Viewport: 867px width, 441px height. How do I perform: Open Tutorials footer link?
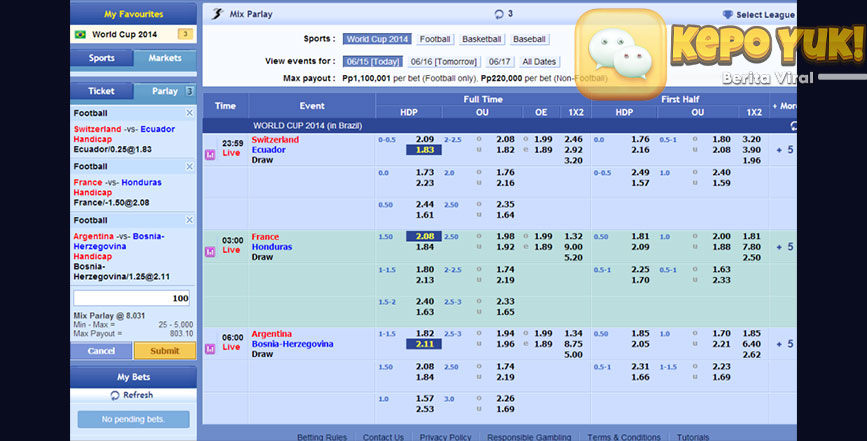pyautogui.click(x=693, y=437)
